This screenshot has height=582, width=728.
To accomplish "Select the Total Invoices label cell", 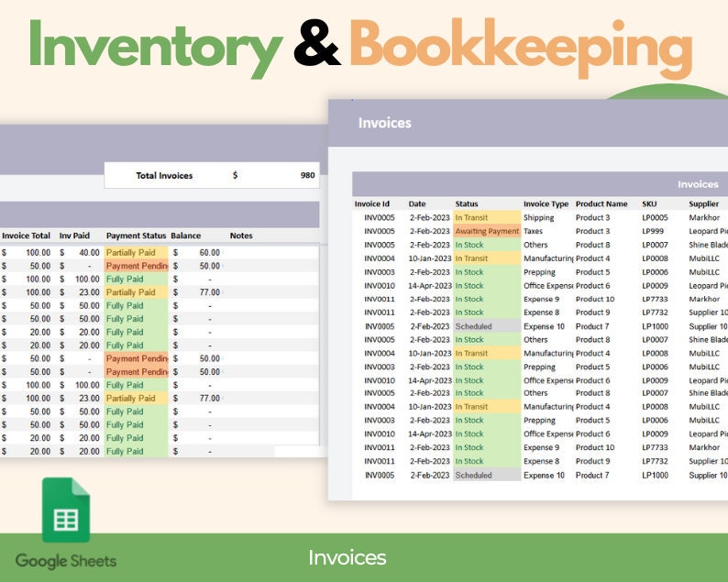I will (164, 175).
